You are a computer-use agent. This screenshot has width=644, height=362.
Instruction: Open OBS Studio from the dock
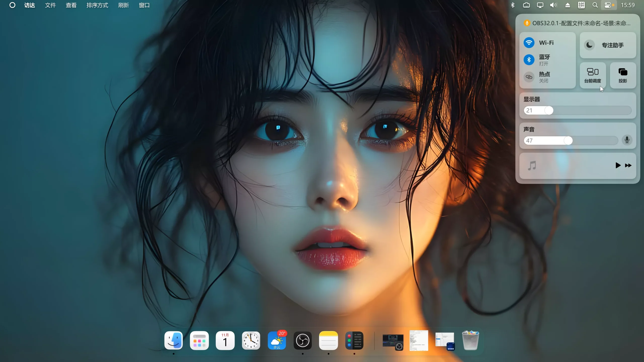pos(303,341)
